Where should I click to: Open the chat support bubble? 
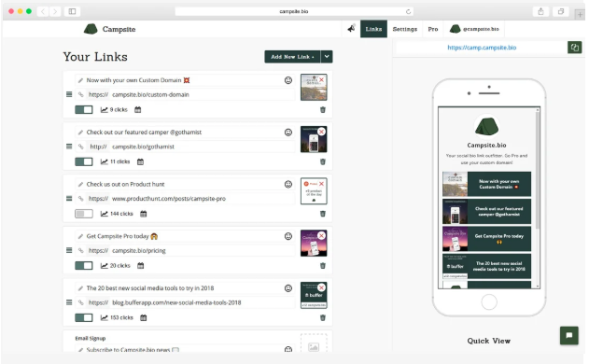(569, 335)
